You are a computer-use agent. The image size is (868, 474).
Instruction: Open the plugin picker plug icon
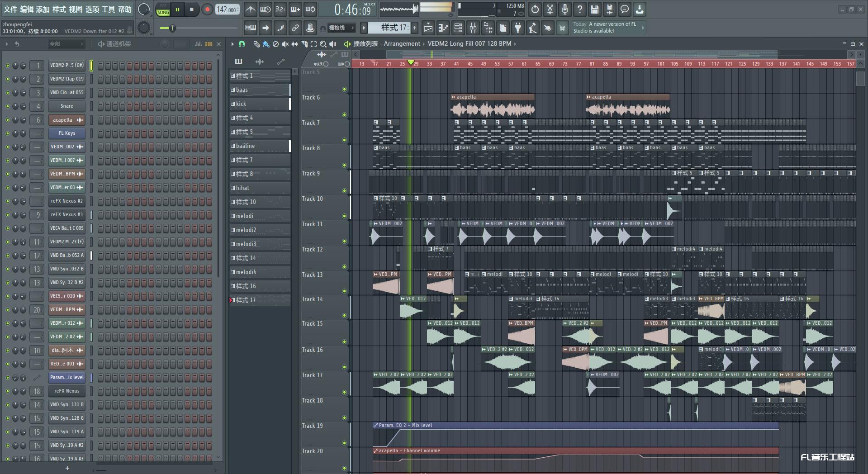coord(518,28)
